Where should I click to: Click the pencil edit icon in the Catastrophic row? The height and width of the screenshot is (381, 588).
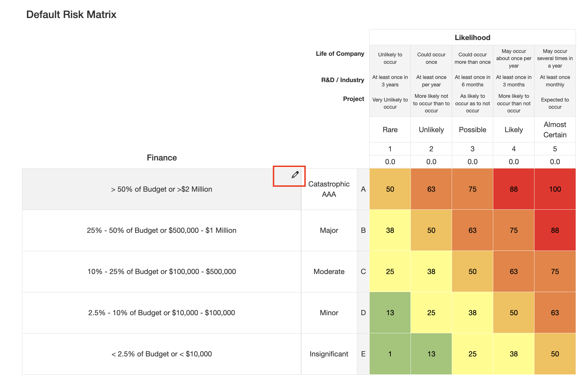(295, 175)
